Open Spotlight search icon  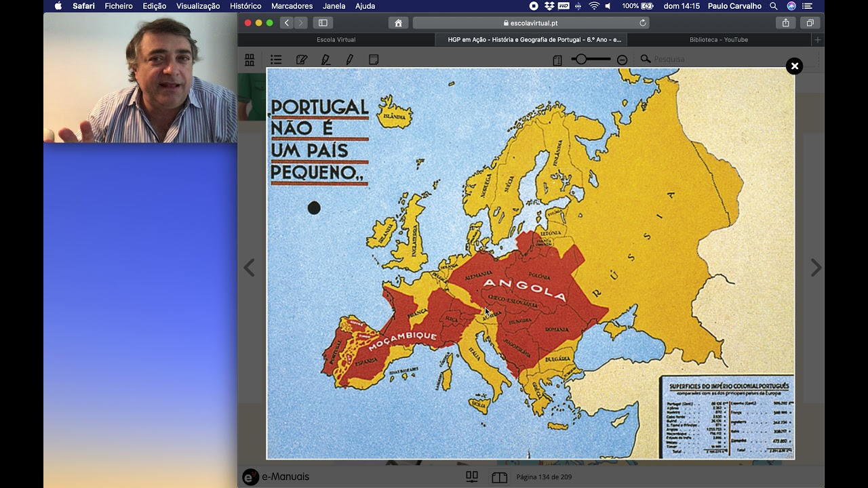pos(773,6)
